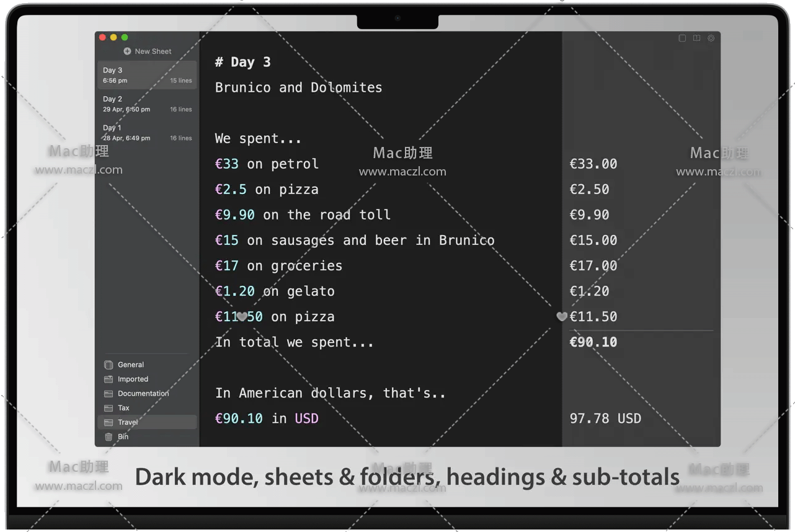Open settings with the gear icon
The width and height of the screenshot is (795, 532).
711,38
